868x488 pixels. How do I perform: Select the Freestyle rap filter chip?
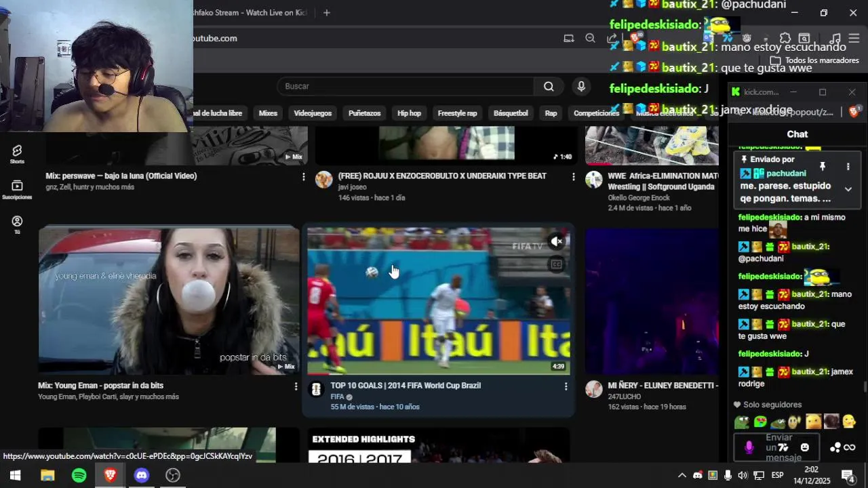point(457,113)
